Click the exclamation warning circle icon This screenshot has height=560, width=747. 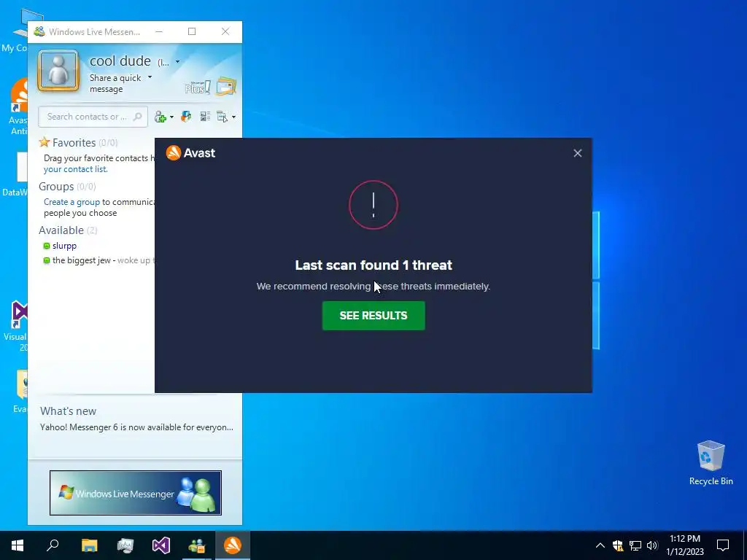click(x=373, y=205)
